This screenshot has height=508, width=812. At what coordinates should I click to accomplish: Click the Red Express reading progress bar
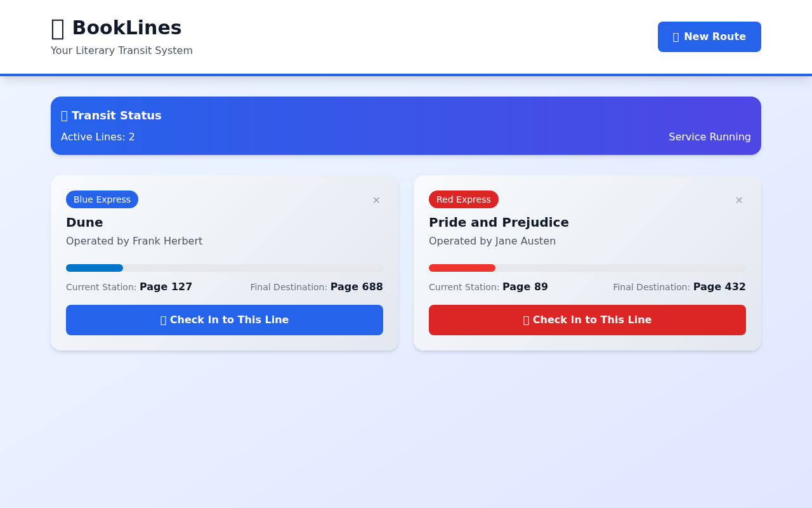tap(587, 267)
